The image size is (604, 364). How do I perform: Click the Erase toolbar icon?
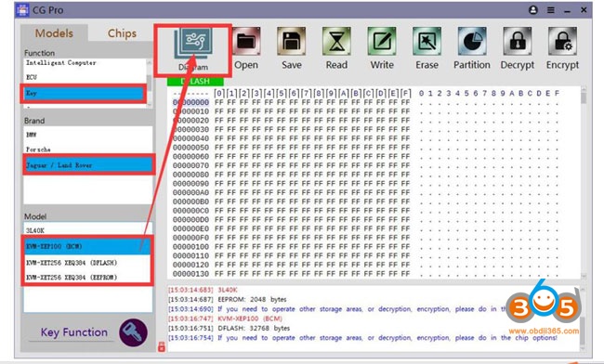point(427,42)
